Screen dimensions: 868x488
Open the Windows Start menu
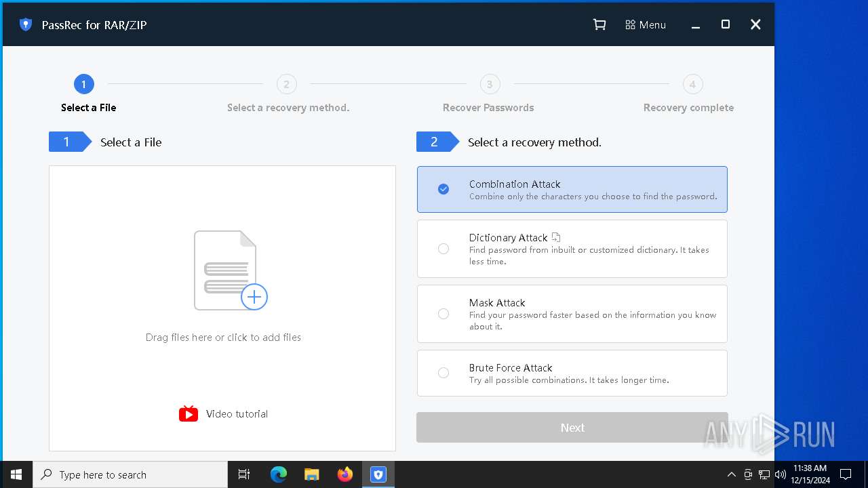(16, 474)
